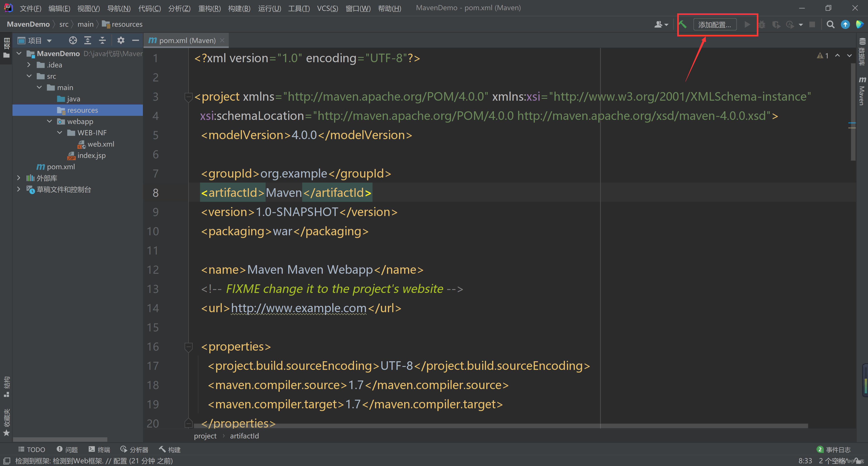Screen dimensions: 868x466
Task: Click the Profiler run icon
Action: pyautogui.click(x=790, y=25)
